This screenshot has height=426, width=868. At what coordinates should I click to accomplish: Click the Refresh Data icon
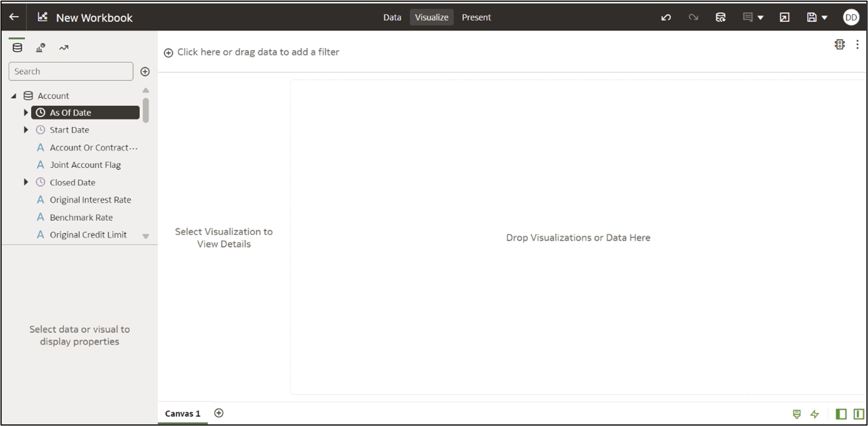tap(720, 17)
